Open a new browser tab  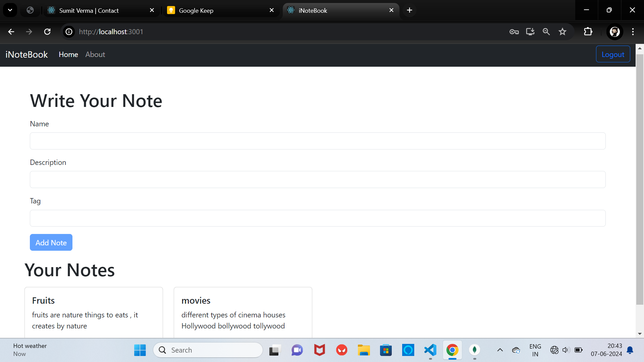tap(409, 10)
